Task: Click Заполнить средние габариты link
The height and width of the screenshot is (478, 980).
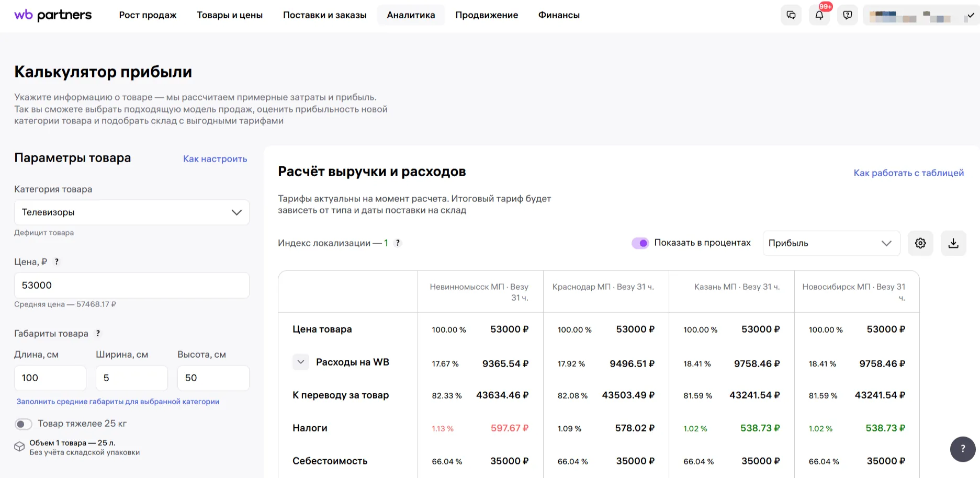Action: coord(118,402)
